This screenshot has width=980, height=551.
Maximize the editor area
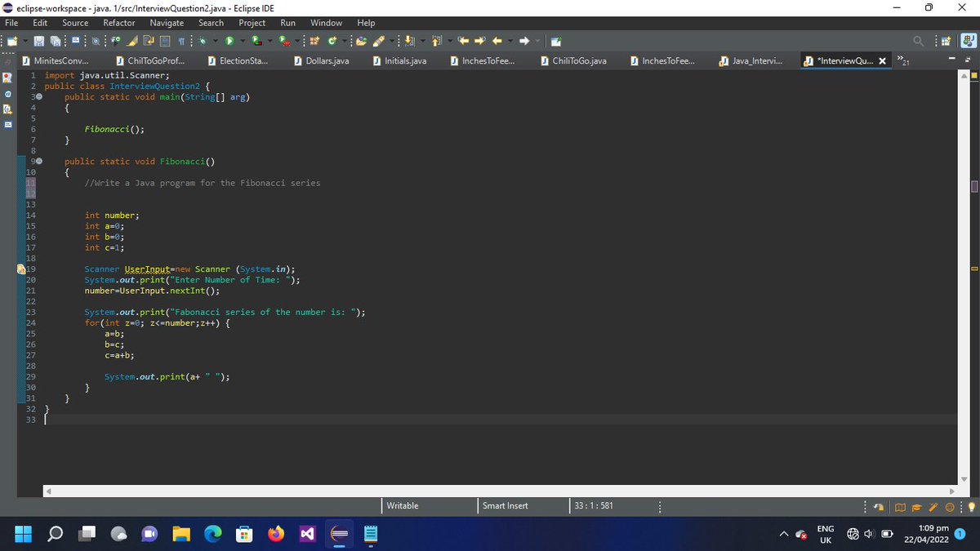[969, 61]
